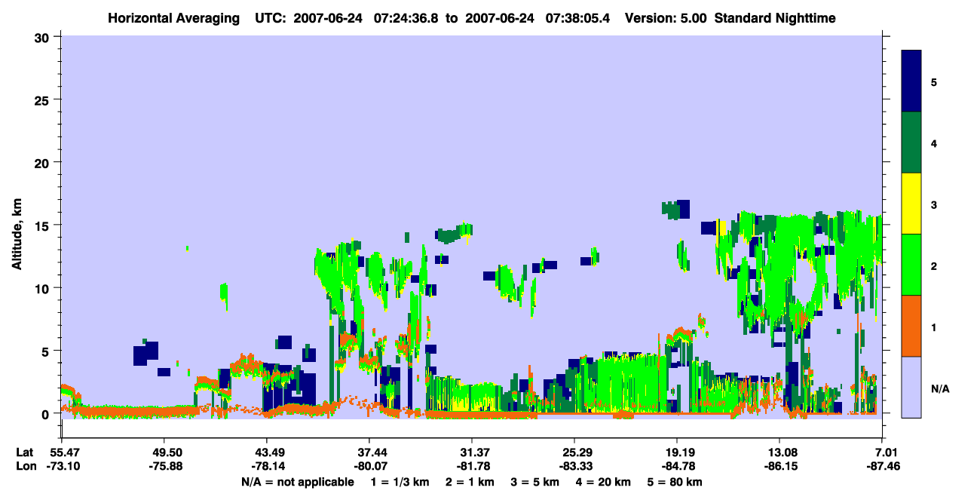Click the '3 = 5 km' legend note
Viewport: 980px width, 503px height.
pyautogui.click(x=534, y=482)
